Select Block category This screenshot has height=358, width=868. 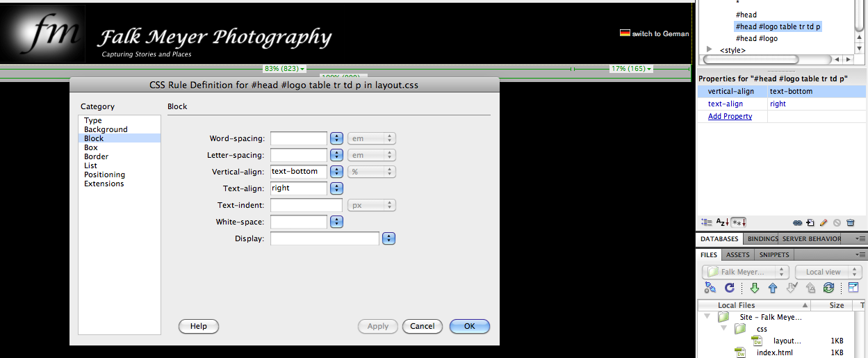(119, 138)
